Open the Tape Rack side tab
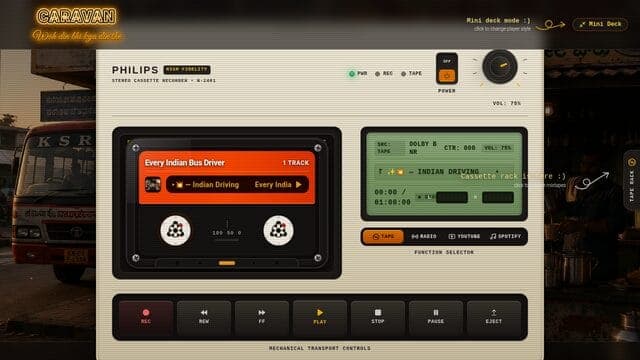 tap(632, 180)
